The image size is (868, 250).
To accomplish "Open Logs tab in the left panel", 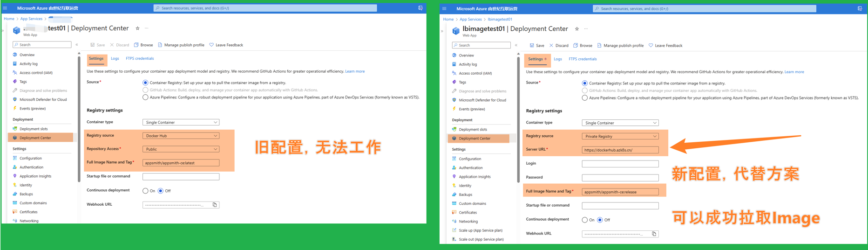I will [x=115, y=59].
